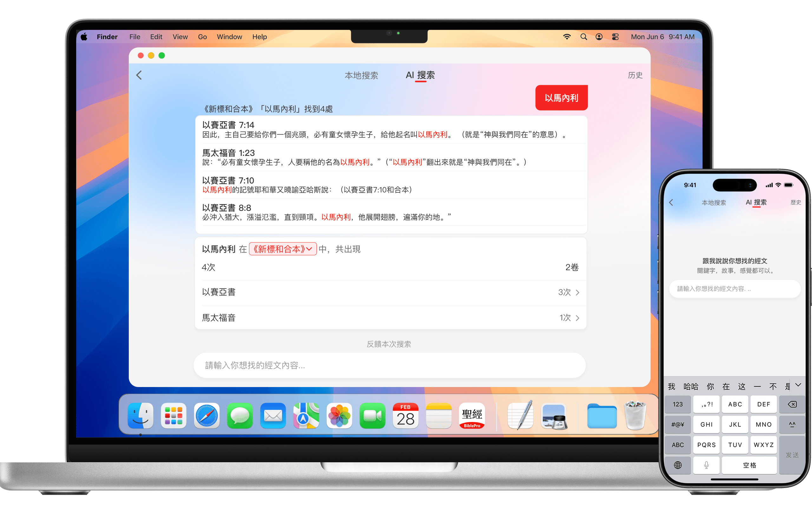Screen dimensions: 812x508
Task: Open the Apple menu
Action: [x=84, y=37]
